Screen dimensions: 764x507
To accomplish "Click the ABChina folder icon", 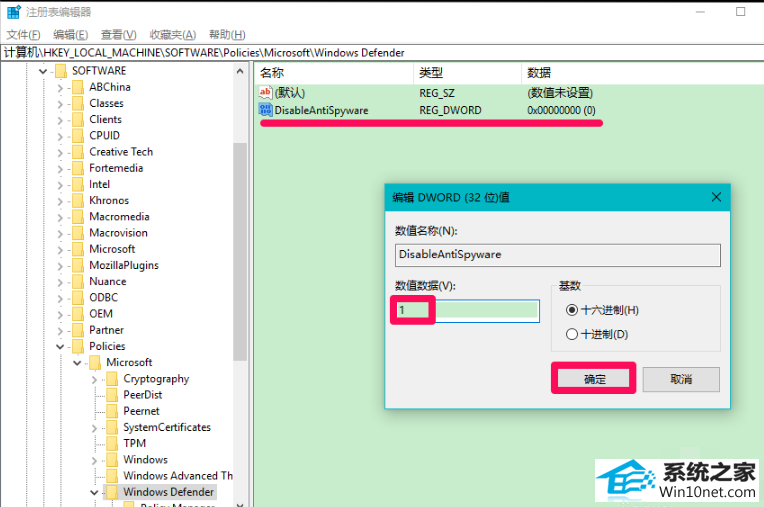I will pos(78,87).
